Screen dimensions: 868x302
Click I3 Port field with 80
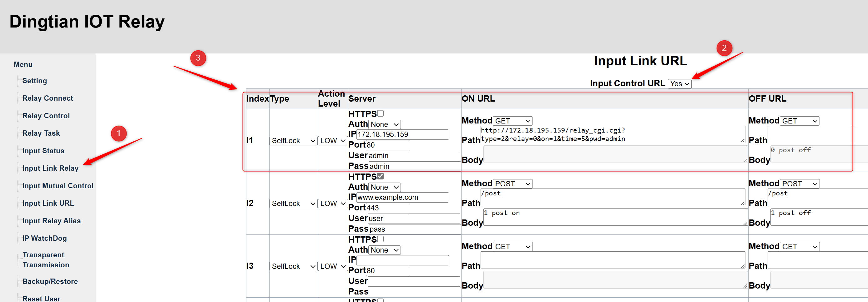click(x=388, y=271)
